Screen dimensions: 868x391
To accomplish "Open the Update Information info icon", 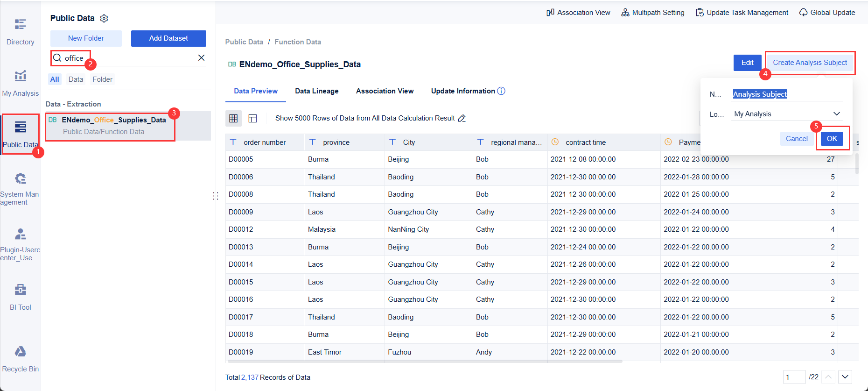I will pos(501,91).
